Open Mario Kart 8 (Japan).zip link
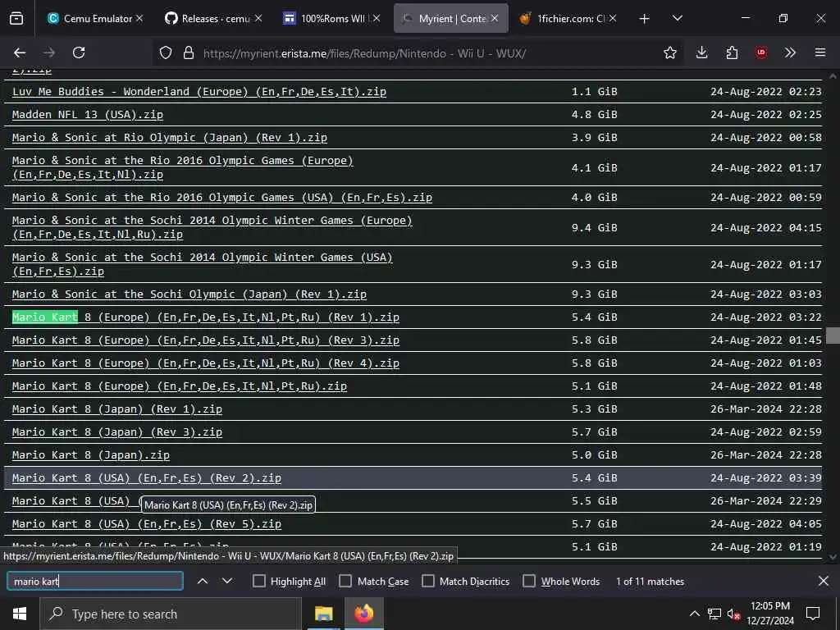Image resolution: width=840 pixels, height=630 pixels. [90, 455]
